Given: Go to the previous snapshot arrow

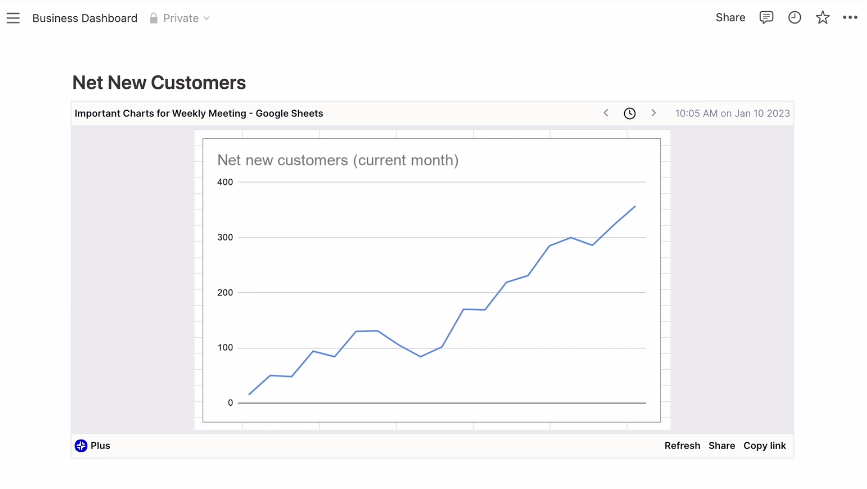Looking at the screenshot, I should pyautogui.click(x=606, y=113).
